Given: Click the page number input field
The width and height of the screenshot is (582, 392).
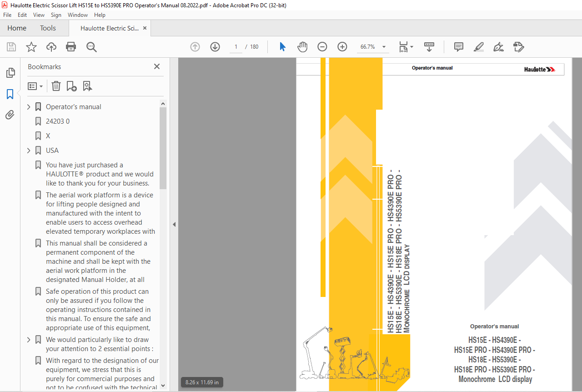Looking at the screenshot, I should 236,47.
